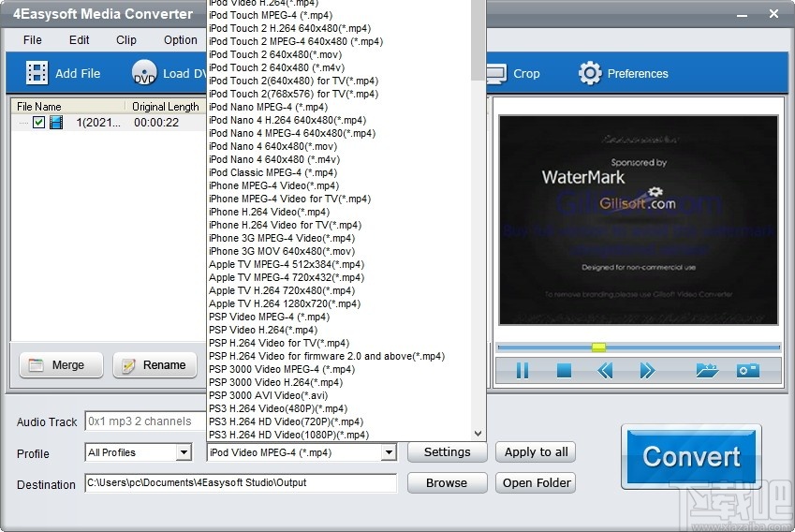Viewport: 795px width, 532px height.
Task: Start conversion with Convert button
Action: [x=692, y=456]
